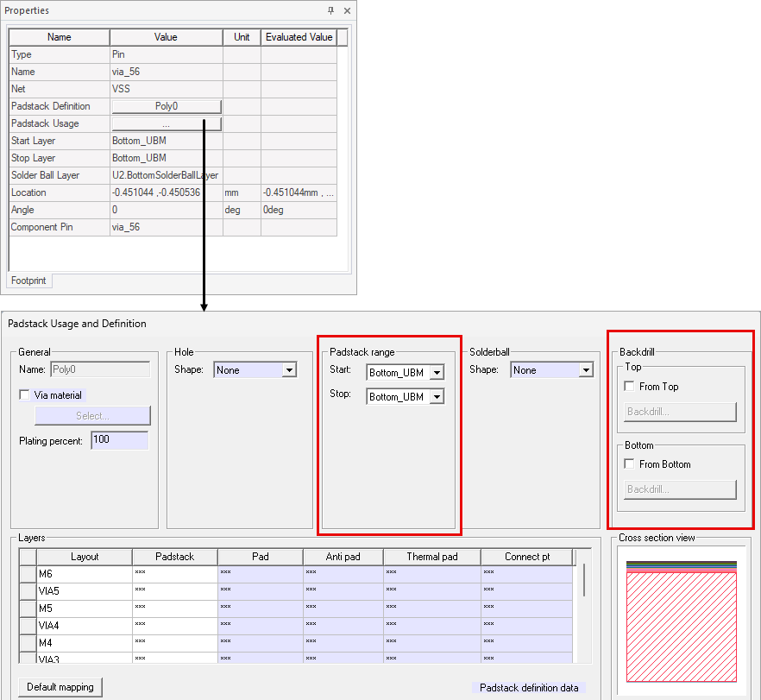Select the Evaluated Value column header
The height and width of the screenshot is (700, 761).
point(299,37)
